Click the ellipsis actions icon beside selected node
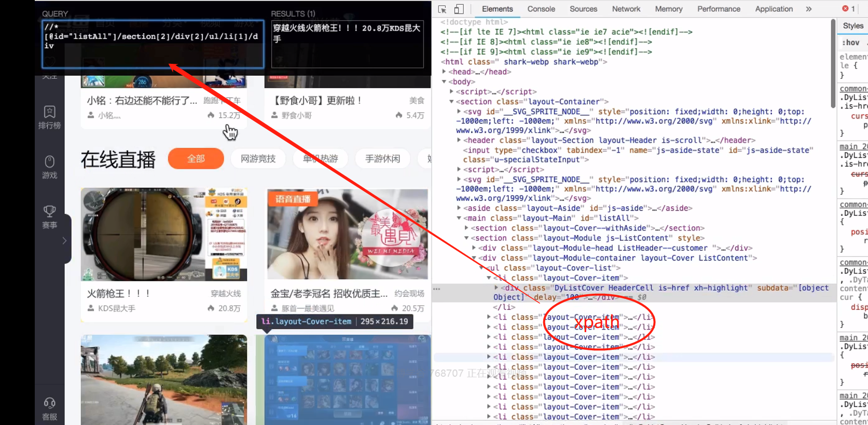Image resolution: width=868 pixels, height=425 pixels. pyautogui.click(x=437, y=289)
